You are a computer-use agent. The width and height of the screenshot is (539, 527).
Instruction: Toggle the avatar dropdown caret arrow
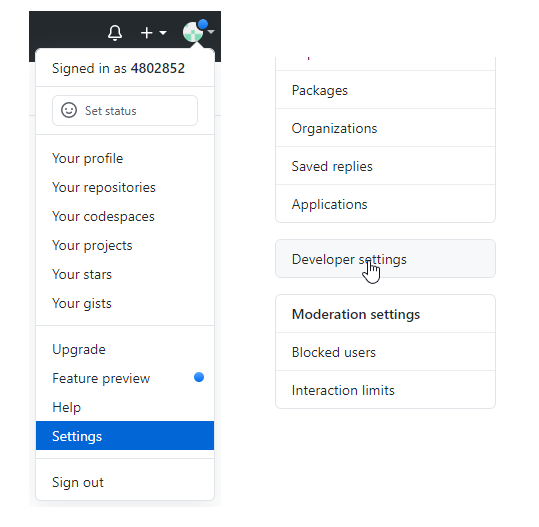click(211, 32)
